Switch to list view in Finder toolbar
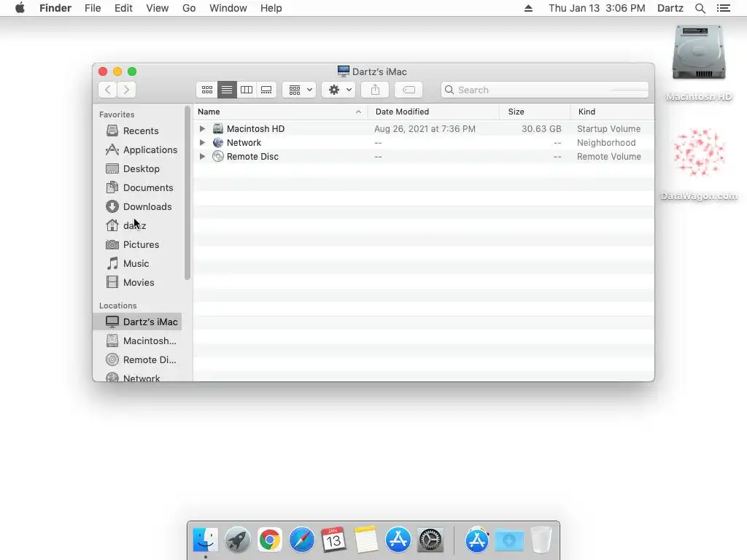The image size is (747, 560). pos(227,90)
